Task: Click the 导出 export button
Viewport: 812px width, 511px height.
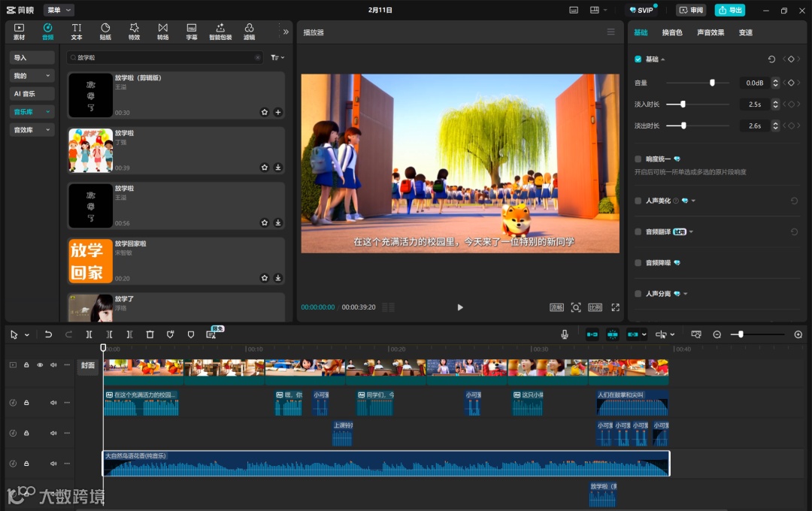Action: coord(730,10)
